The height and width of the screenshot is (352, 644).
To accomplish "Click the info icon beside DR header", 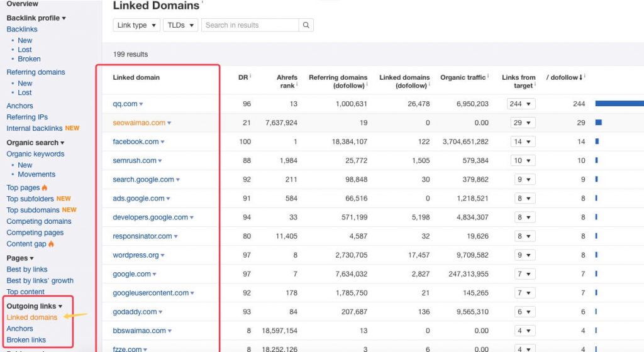I will (250, 75).
